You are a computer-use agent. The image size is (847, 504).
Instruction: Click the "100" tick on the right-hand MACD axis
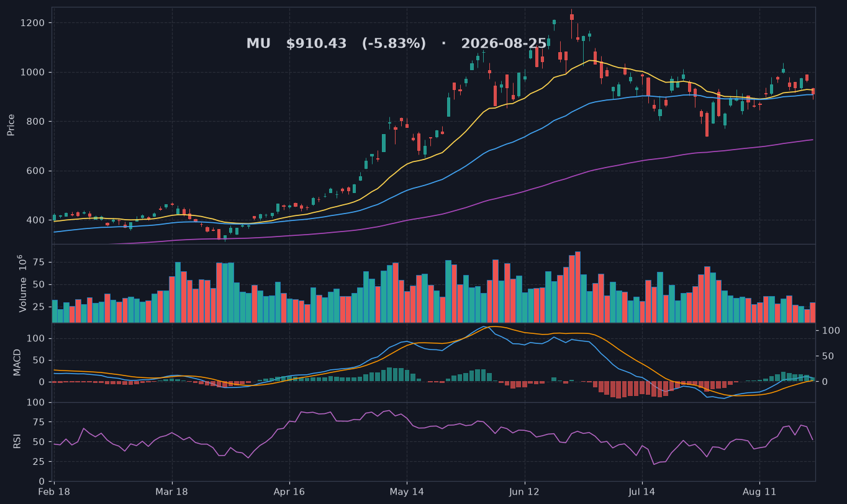coord(831,331)
